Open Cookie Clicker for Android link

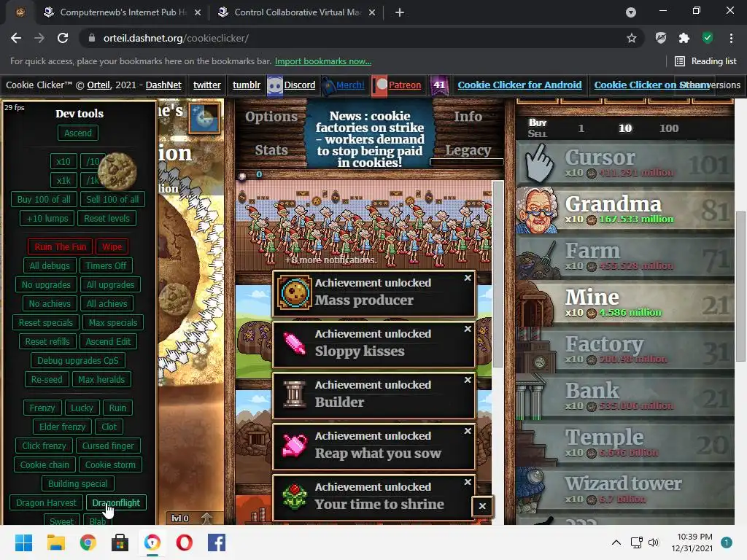(x=519, y=85)
